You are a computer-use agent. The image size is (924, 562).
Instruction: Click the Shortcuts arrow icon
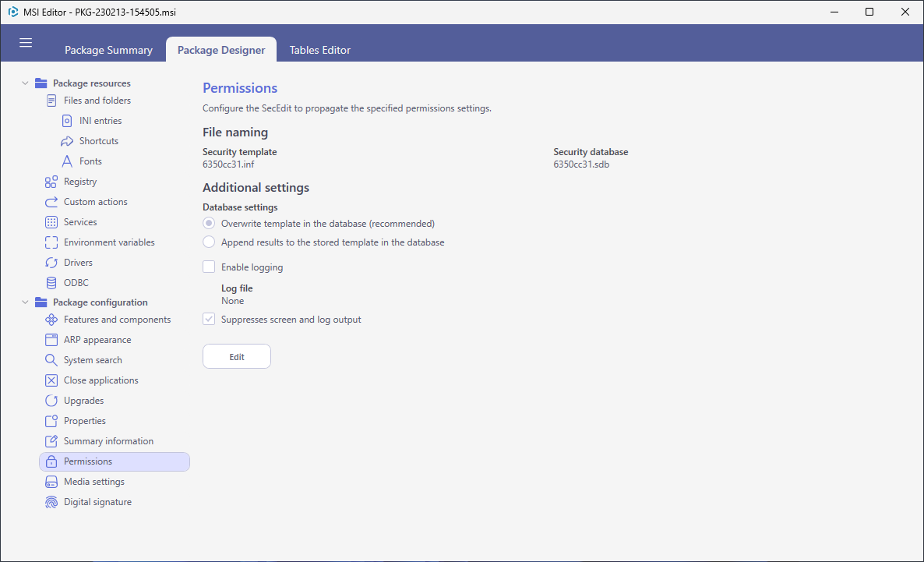click(67, 142)
